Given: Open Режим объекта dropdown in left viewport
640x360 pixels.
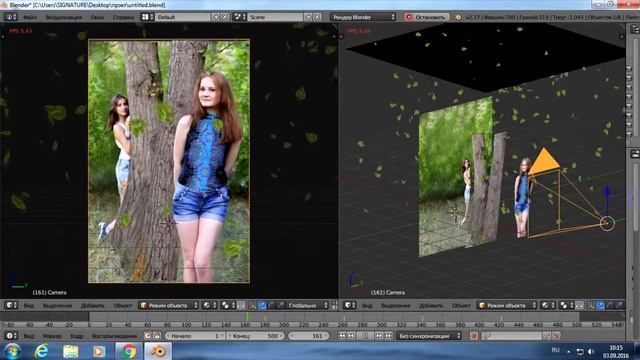Looking at the screenshot, I should [169, 305].
